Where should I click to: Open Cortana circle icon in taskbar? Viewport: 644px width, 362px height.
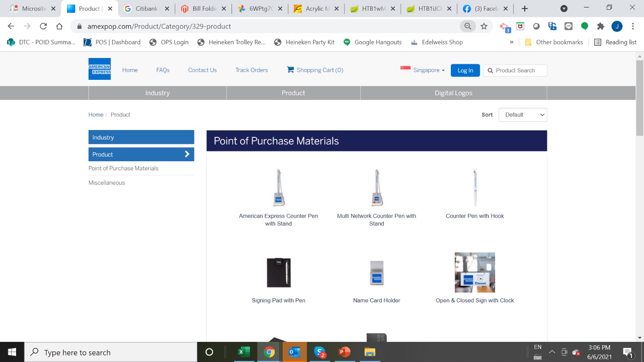[209, 352]
